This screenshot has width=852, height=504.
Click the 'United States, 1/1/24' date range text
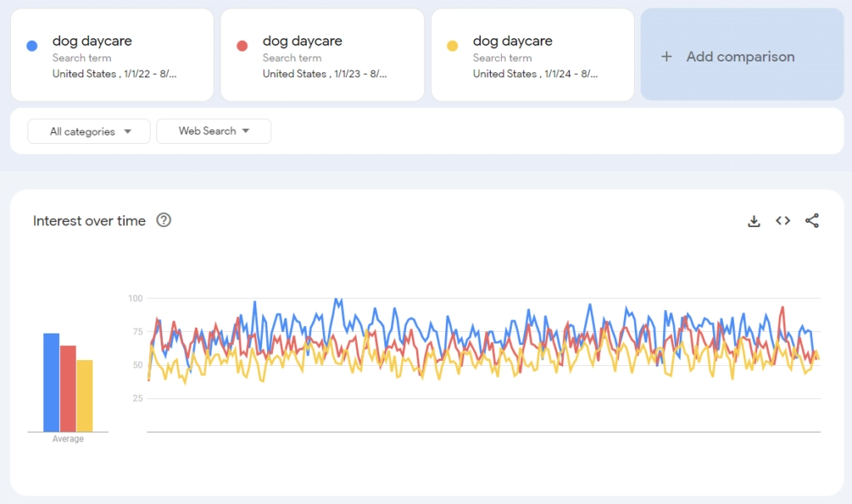[535, 74]
